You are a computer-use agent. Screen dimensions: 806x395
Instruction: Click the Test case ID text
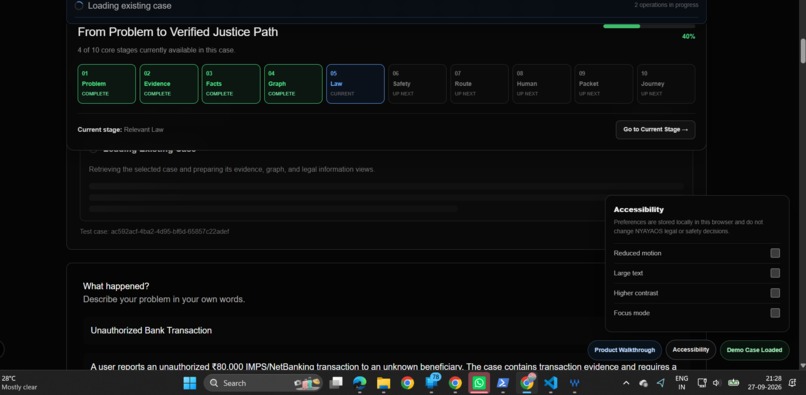coord(154,232)
